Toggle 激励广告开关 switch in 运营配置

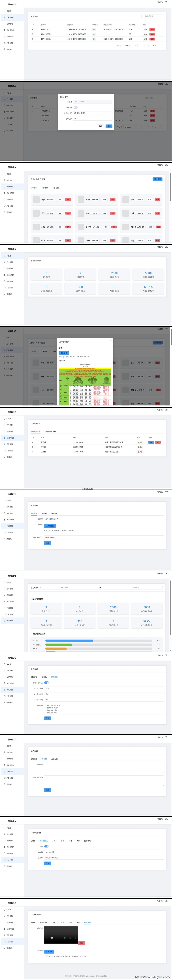(46, 682)
